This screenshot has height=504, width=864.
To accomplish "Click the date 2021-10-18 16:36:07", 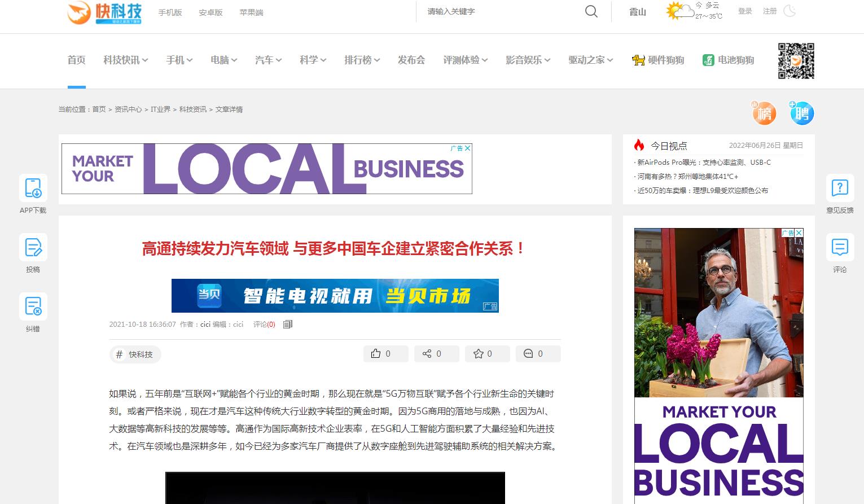I will coord(143,324).
